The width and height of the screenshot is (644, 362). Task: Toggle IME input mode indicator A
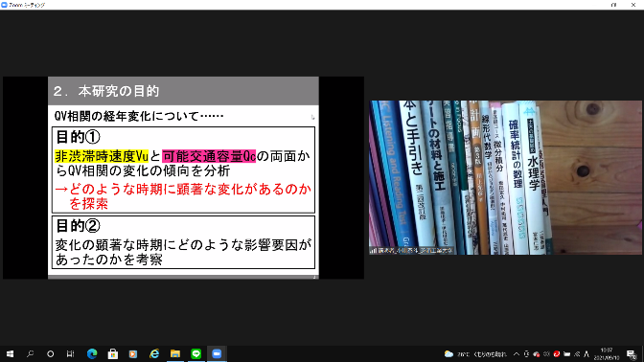(x=586, y=353)
